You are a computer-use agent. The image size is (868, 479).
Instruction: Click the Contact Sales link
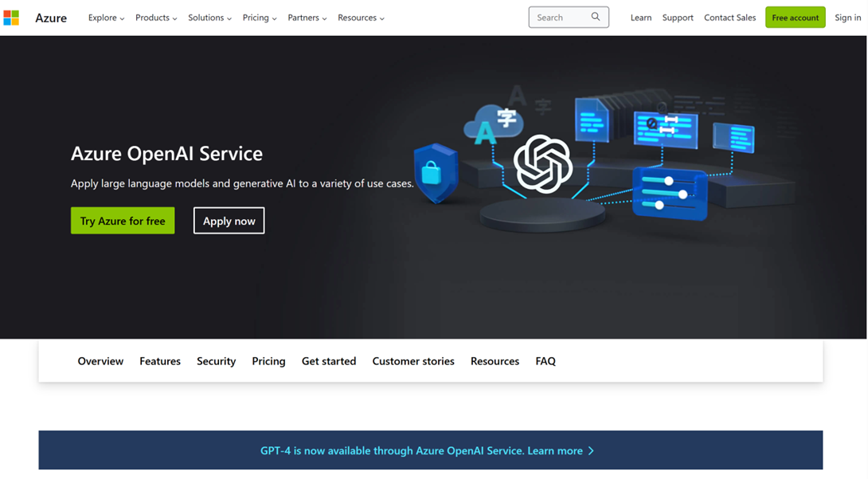729,18
